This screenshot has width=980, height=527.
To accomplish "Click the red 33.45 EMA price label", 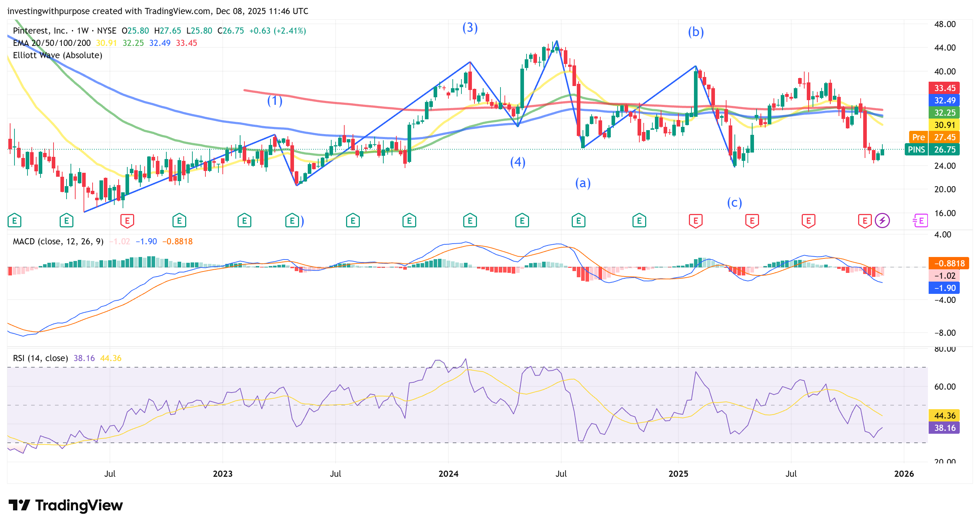I will (x=944, y=88).
